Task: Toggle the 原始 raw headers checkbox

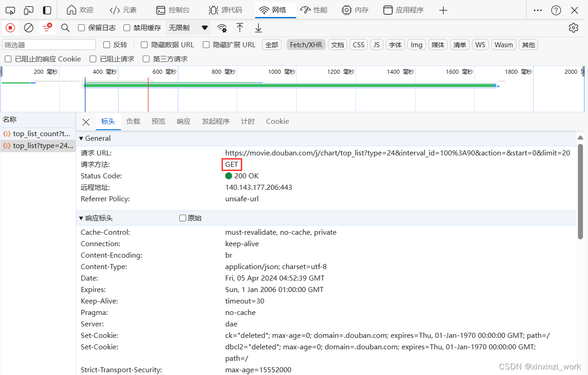Action: point(183,218)
